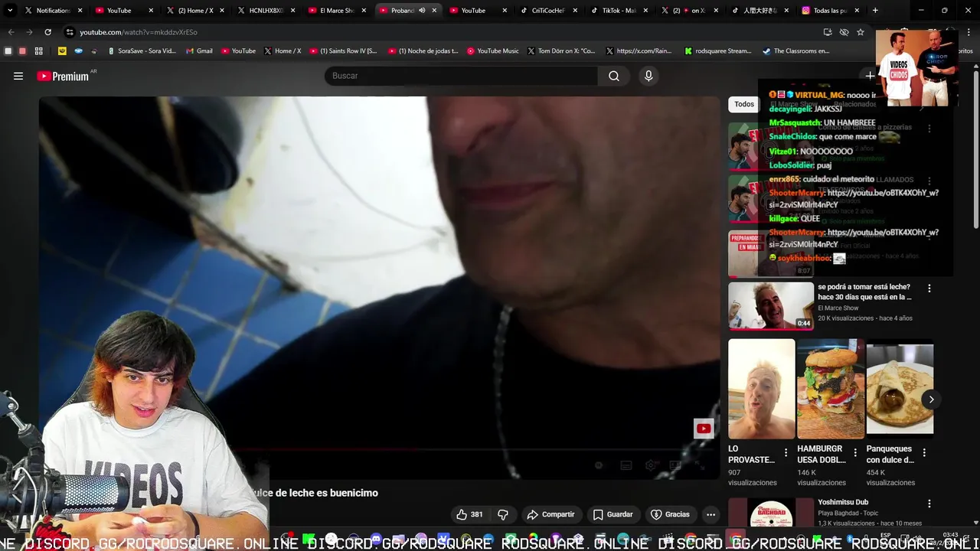
Task: Open 'se podrá a tomar está leche?' title
Action: pyautogui.click(x=864, y=292)
